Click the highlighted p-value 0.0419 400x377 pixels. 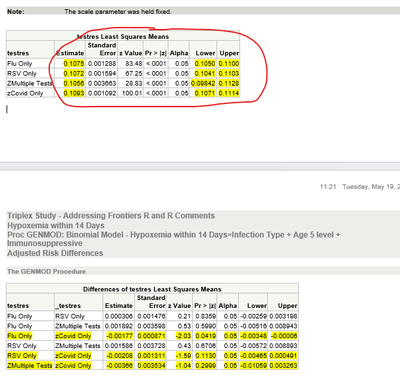(x=205, y=336)
